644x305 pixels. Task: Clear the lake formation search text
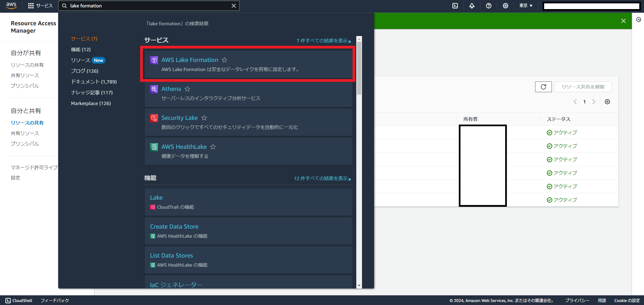click(x=234, y=6)
